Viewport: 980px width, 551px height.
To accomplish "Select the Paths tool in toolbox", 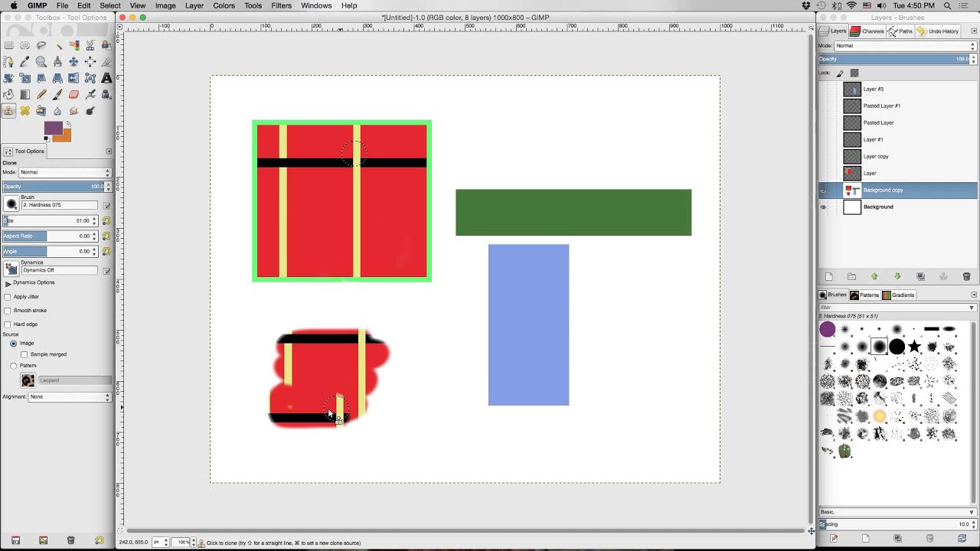I will point(8,61).
